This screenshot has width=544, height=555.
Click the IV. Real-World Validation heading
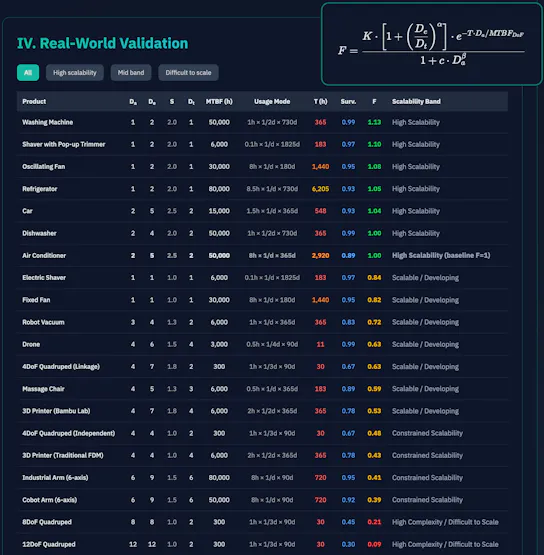point(103,44)
